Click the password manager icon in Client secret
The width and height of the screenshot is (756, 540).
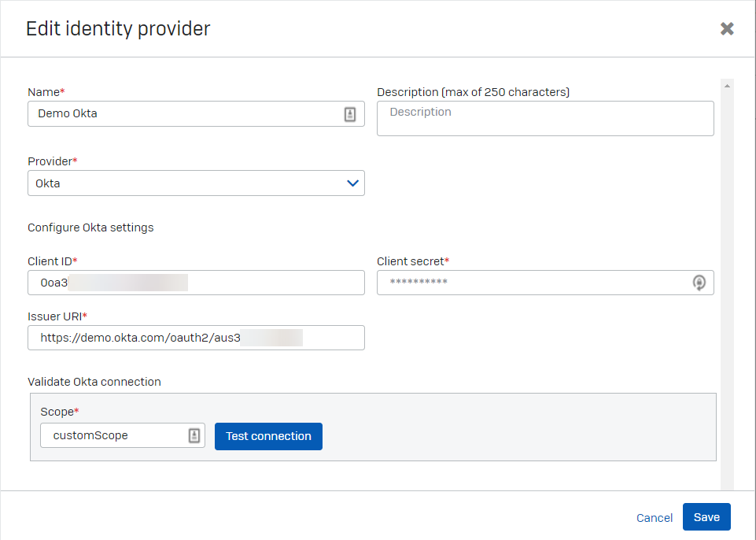coord(699,283)
